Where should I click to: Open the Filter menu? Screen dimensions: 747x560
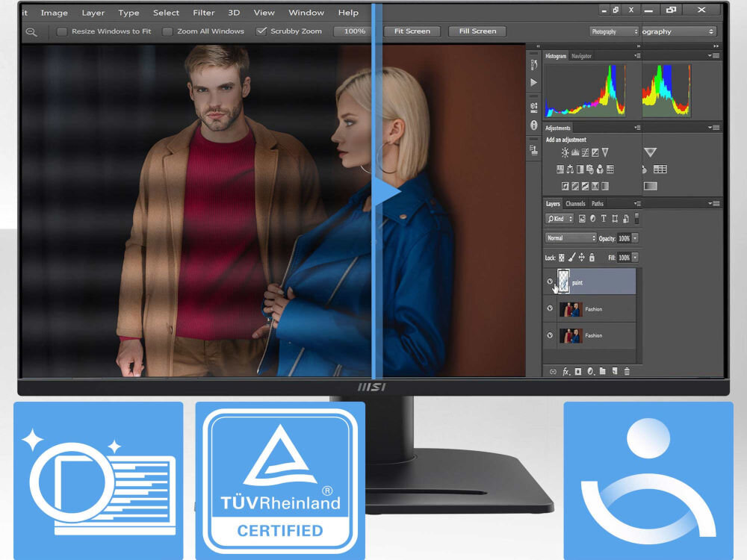[x=203, y=13]
